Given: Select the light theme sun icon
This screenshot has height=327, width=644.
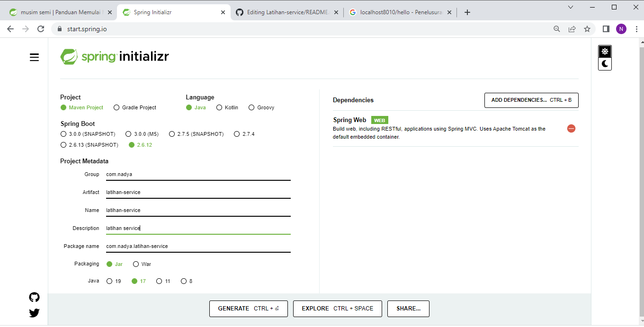Looking at the screenshot, I should click(x=605, y=51).
